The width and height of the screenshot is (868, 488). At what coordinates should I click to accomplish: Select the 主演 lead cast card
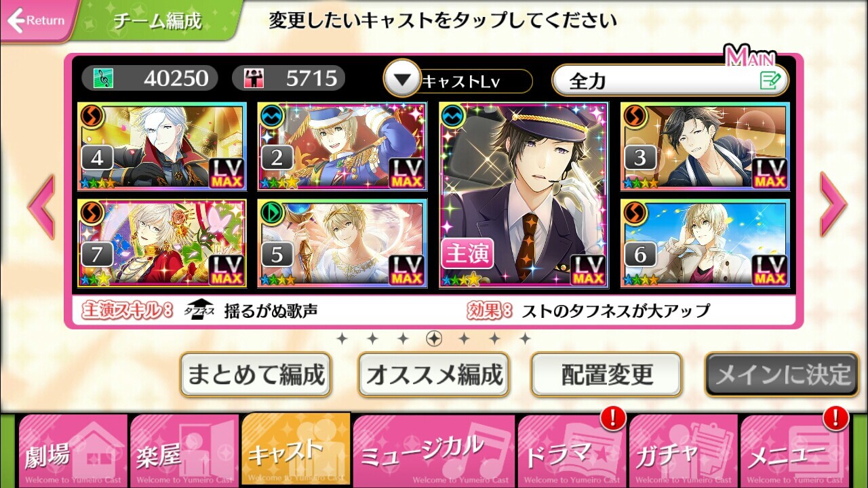[x=524, y=195]
